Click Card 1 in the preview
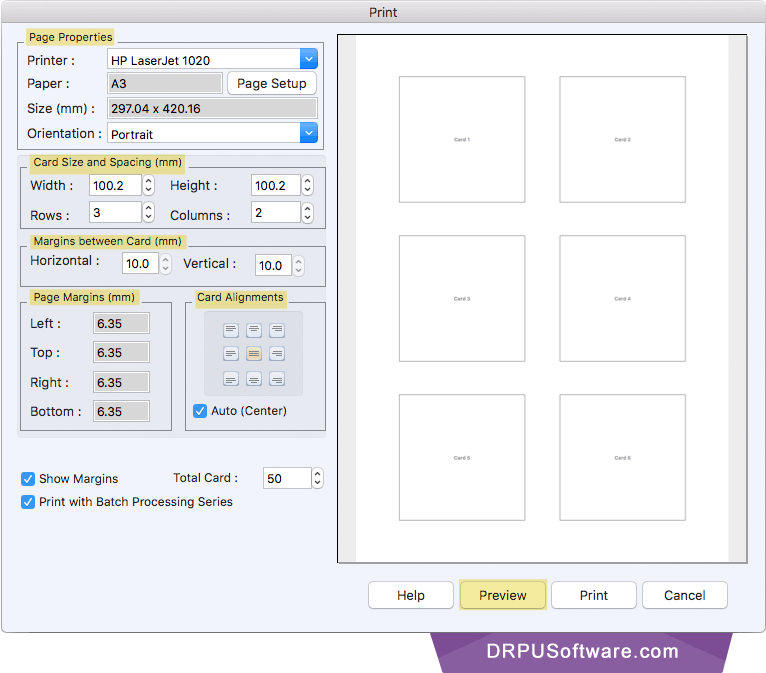 coord(462,139)
